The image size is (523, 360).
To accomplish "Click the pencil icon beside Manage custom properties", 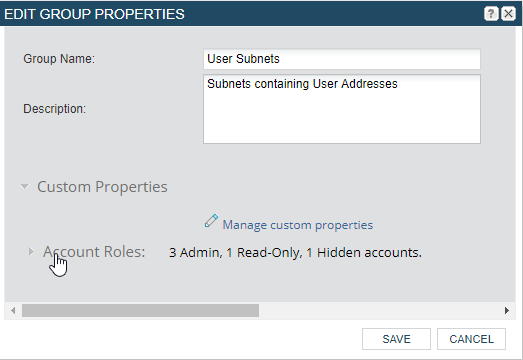I will click(x=211, y=221).
